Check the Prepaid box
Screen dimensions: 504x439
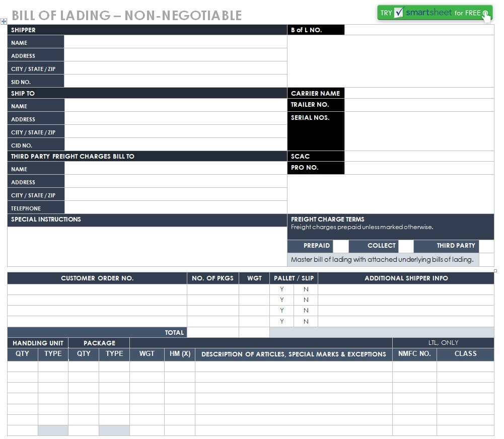click(x=340, y=246)
